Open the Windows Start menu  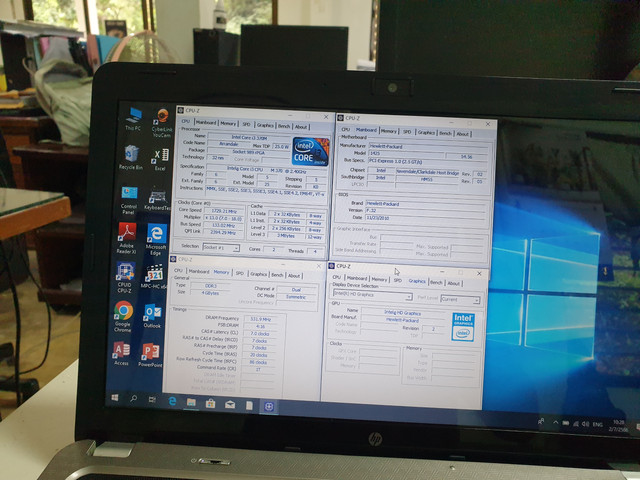click(115, 397)
